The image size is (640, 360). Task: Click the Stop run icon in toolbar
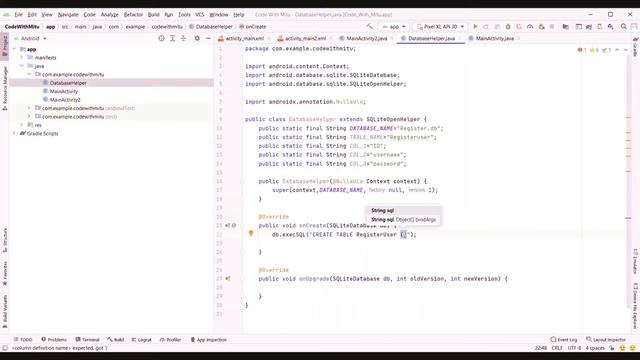pyautogui.click(x=552, y=27)
